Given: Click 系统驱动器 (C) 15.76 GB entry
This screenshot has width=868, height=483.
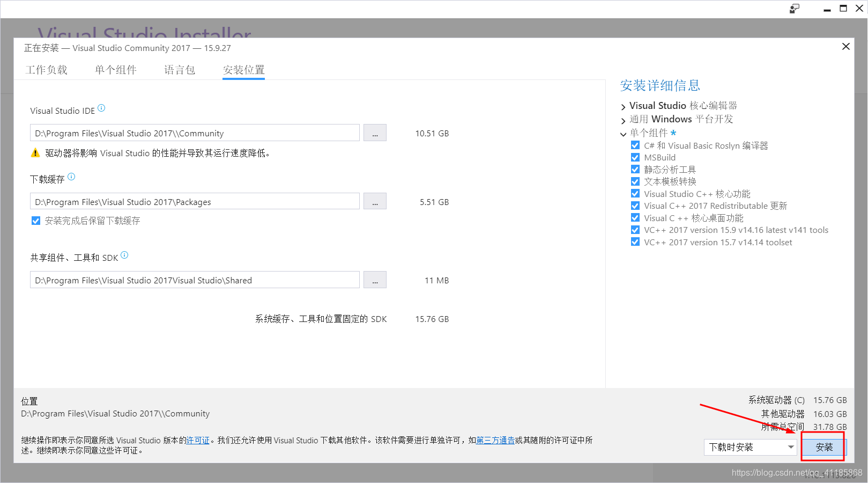Looking at the screenshot, I should tap(798, 400).
